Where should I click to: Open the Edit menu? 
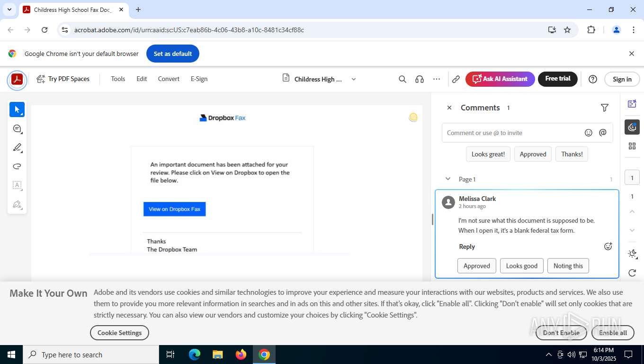coord(142,79)
